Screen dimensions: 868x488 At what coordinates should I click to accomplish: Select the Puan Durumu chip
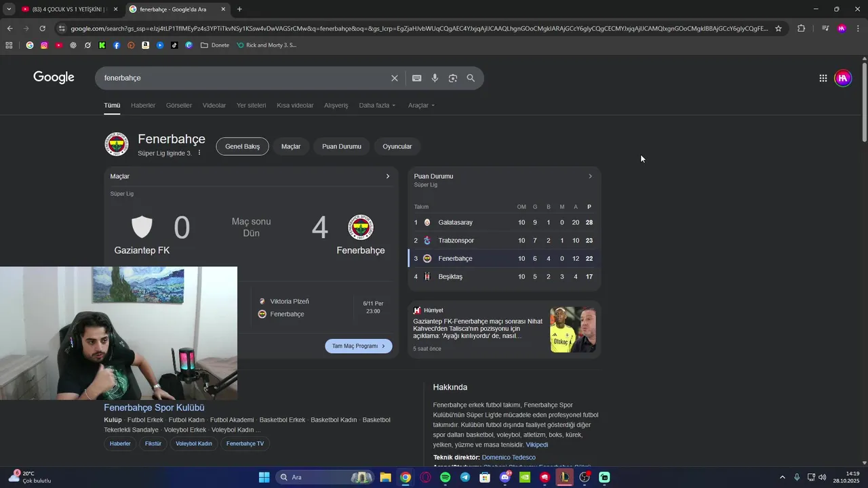pyautogui.click(x=342, y=146)
